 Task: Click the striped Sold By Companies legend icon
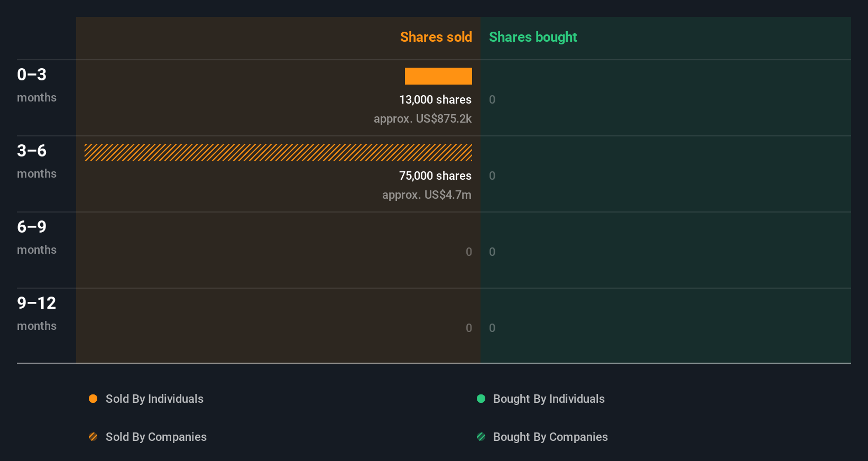[x=93, y=437]
